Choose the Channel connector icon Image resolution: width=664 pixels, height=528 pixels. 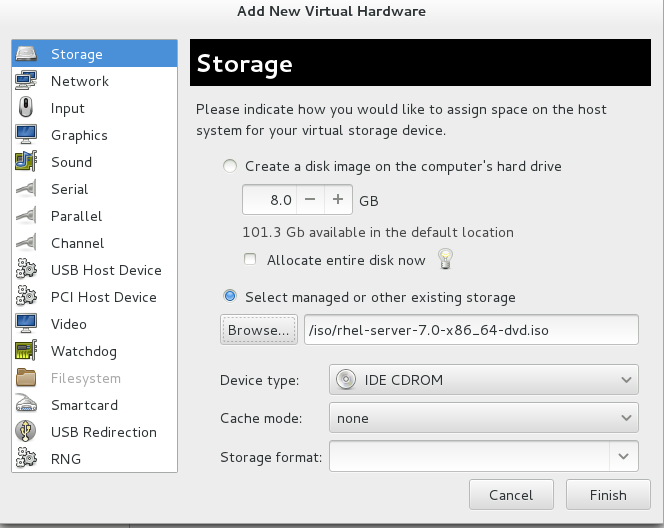click(26, 242)
